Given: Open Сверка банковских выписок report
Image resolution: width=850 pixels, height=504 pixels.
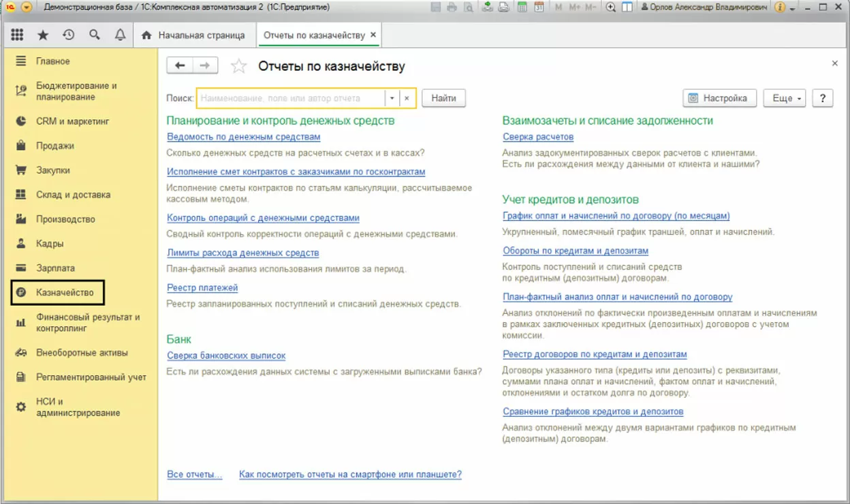Looking at the screenshot, I should 226,356.
